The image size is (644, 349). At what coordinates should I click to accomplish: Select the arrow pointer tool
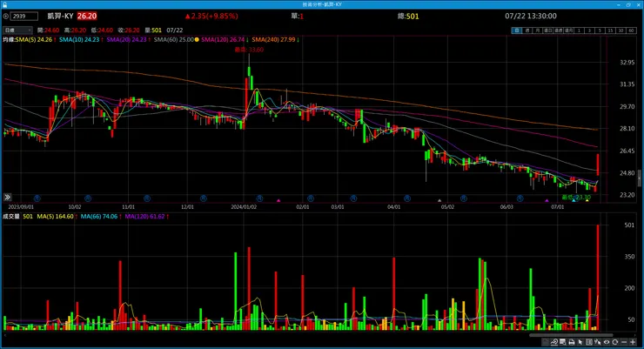pyautogui.click(x=580, y=342)
